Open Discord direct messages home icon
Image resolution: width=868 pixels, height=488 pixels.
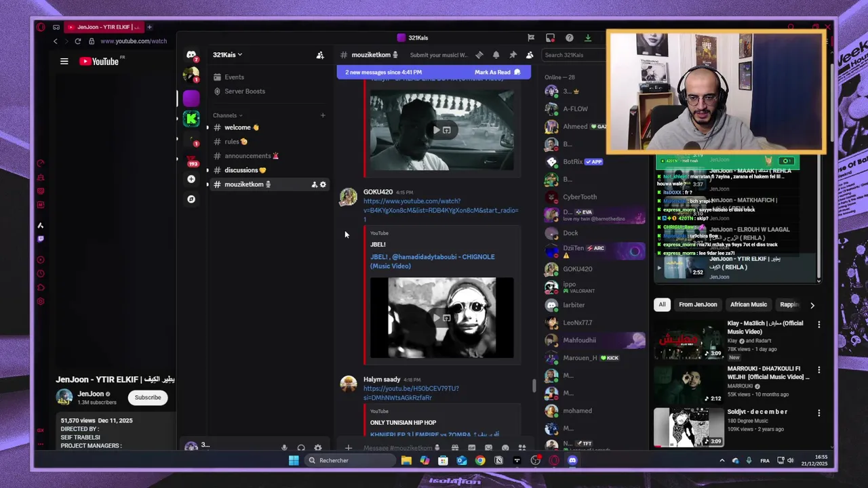coord(191,55)
